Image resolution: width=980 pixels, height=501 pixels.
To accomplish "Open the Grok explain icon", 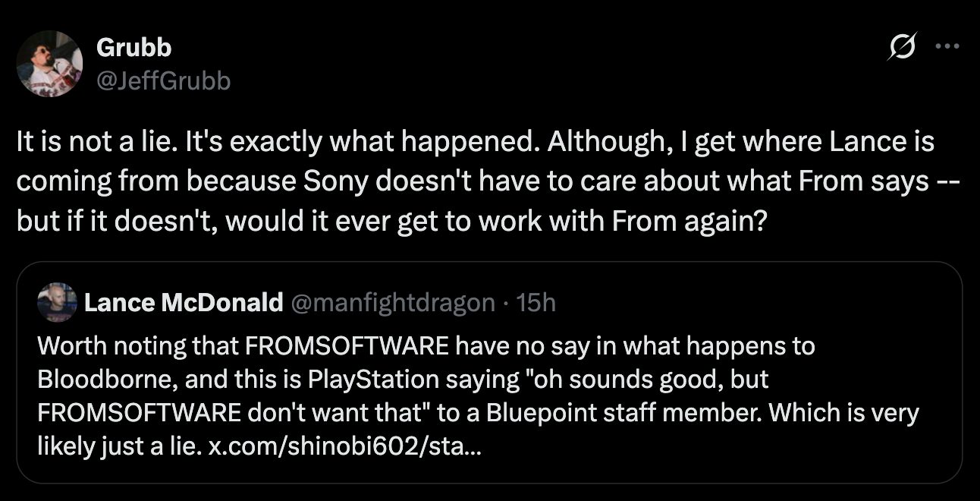I will point(905,46).
